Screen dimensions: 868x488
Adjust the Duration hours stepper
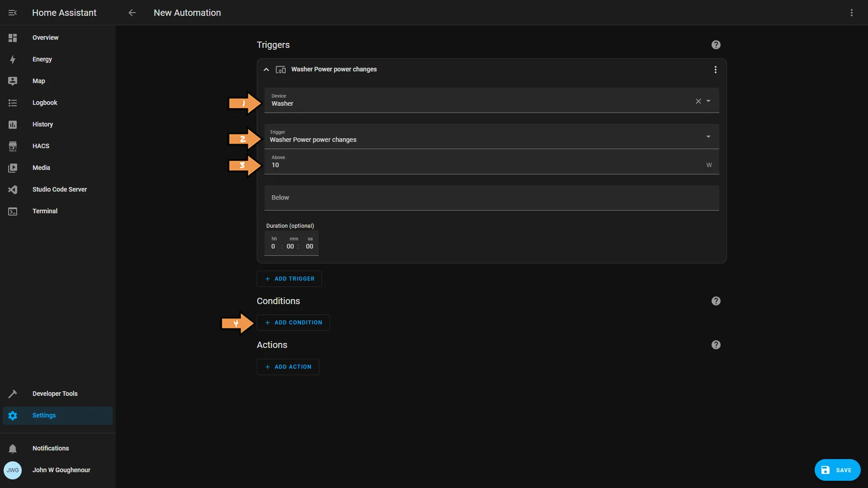tap(274, 246)
